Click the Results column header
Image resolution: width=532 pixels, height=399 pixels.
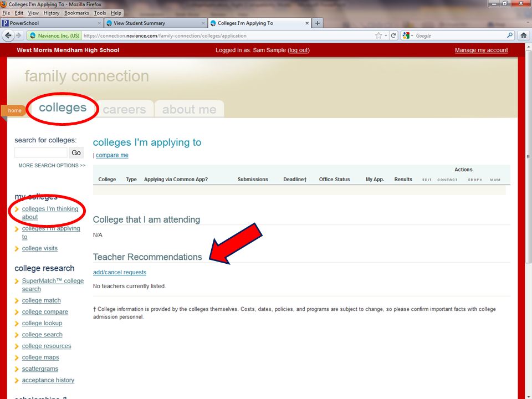(403, 180)
